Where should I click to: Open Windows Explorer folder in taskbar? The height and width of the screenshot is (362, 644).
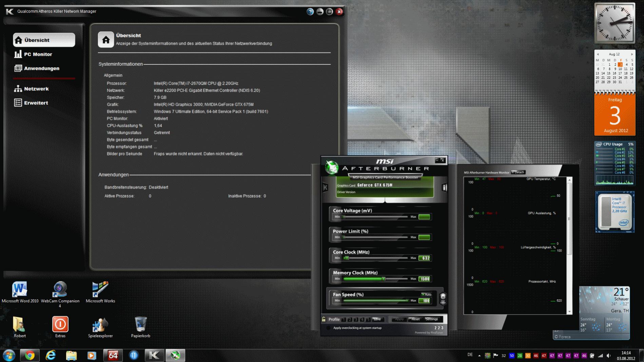(71, 355)
